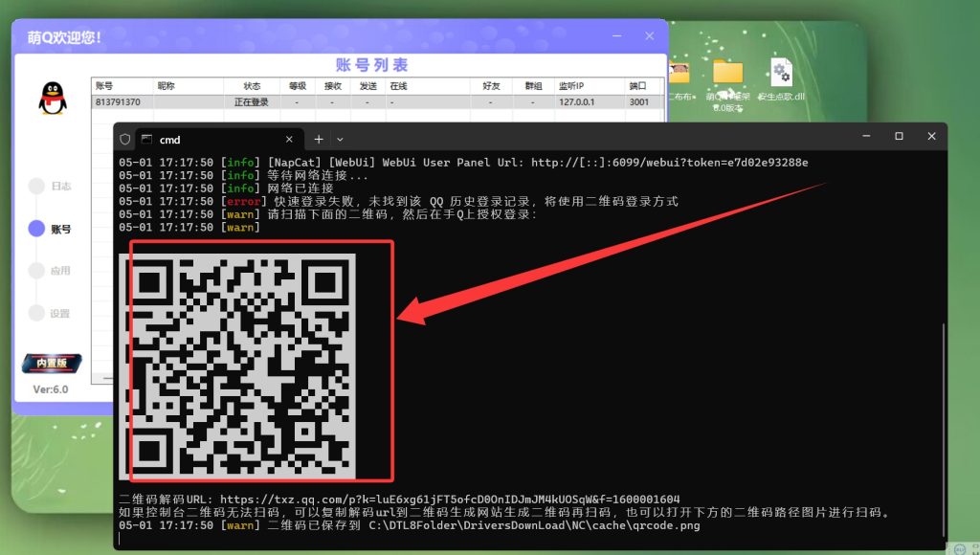Click the login QR code in terminal
The width and height of the screenshot is (980, 555).
click(x=237, y=366)
